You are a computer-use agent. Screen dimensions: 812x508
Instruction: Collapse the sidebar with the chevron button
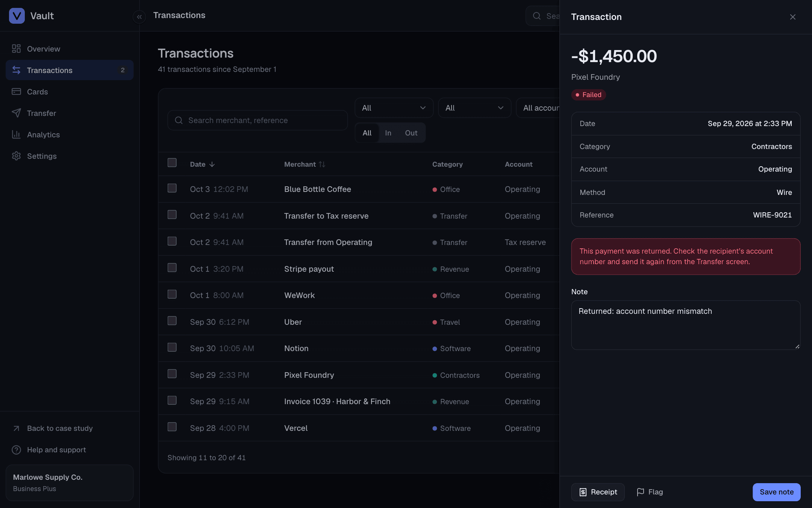tap(139, 17)
